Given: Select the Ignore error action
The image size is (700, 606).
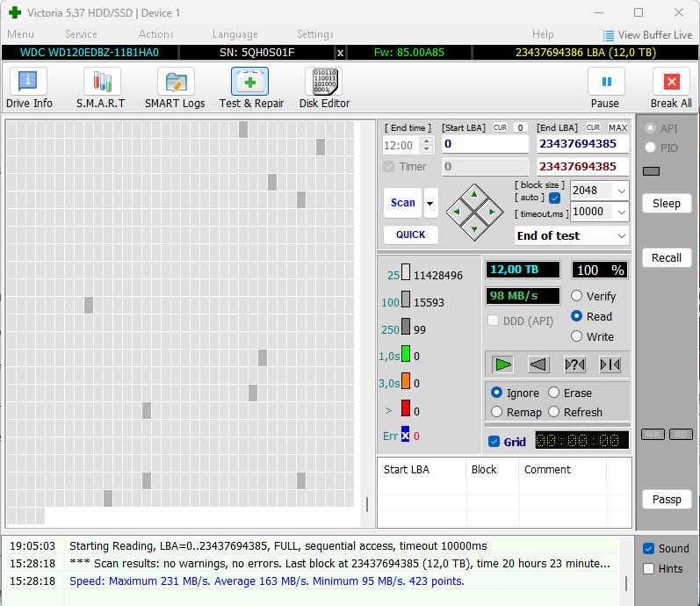Looking at the screenshot, I should point(496,392).
